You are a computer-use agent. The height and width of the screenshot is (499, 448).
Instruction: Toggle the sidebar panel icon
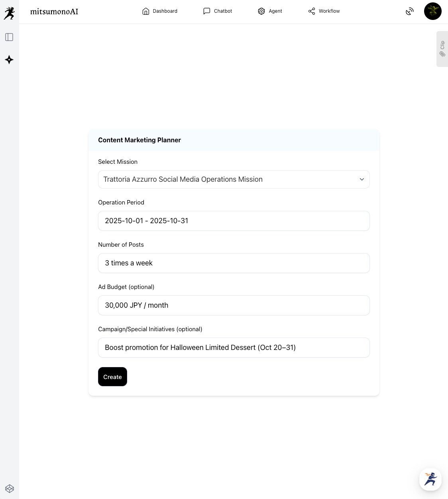[x=9, y=37]
